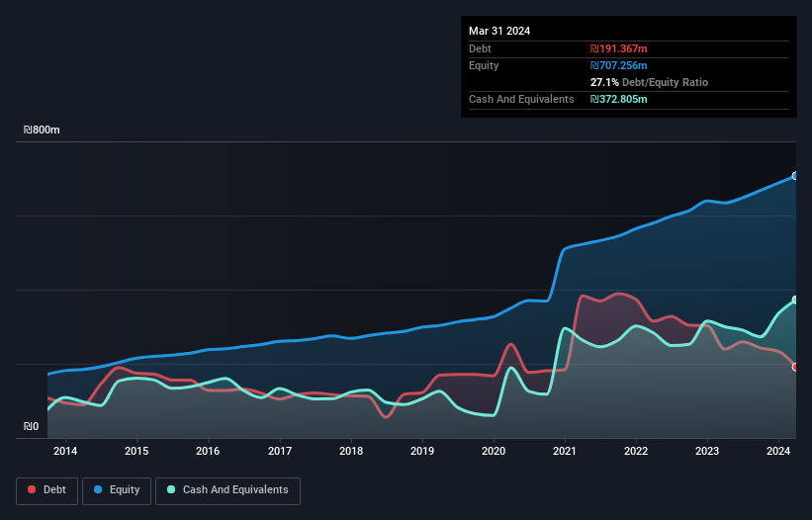Select the 2023 x-axis label
This screenshot has width=812, height=520.
(707, 451)
